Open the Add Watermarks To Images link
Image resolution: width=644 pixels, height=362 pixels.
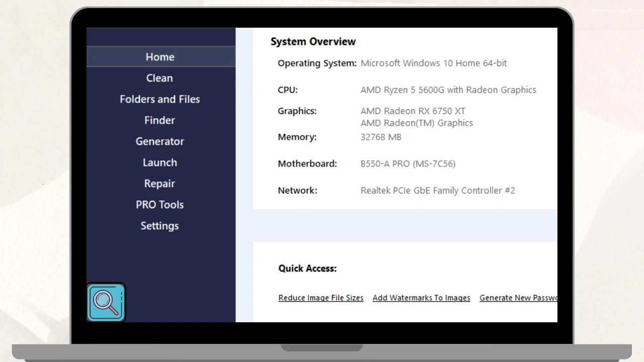(x=421, y=298)
